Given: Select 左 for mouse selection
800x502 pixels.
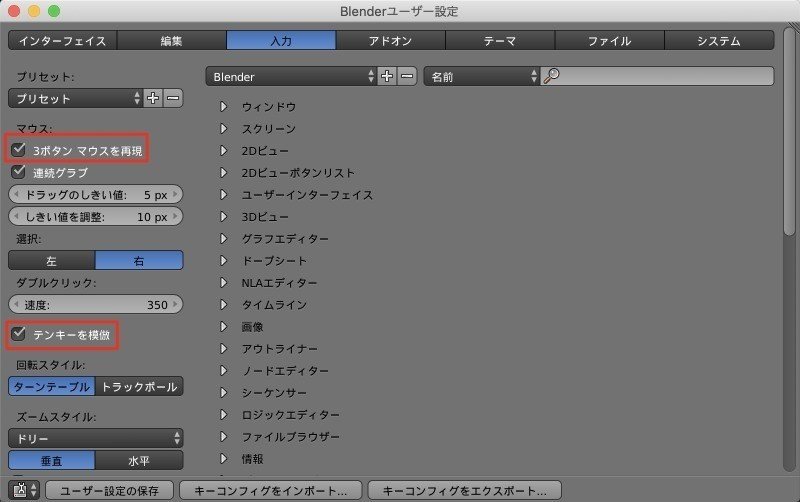Looking at the screenshot, I should (52, 260).
